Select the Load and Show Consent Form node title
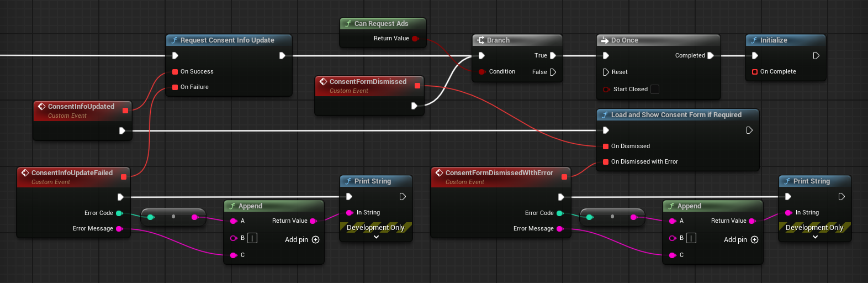868x283 pixels. [x=676, y=115]
